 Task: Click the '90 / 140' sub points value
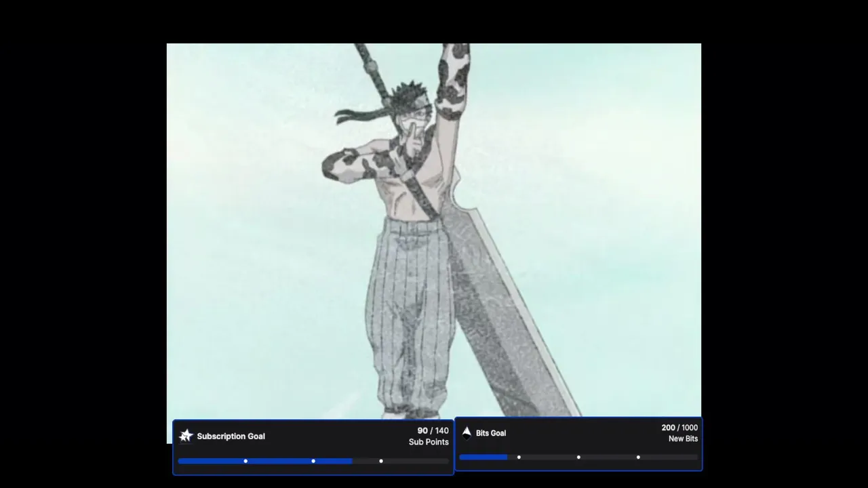pyautogui.click(x=433, y=430)
